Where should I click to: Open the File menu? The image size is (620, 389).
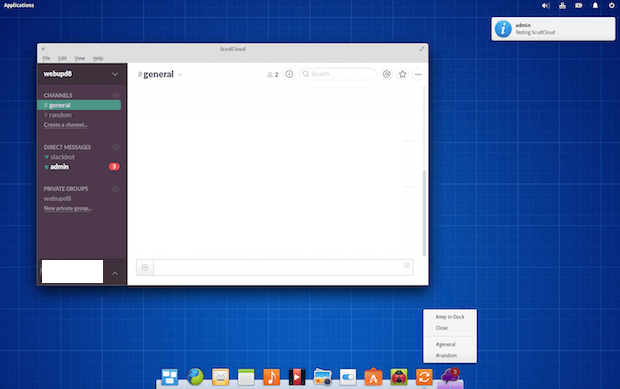click(46, 58)
